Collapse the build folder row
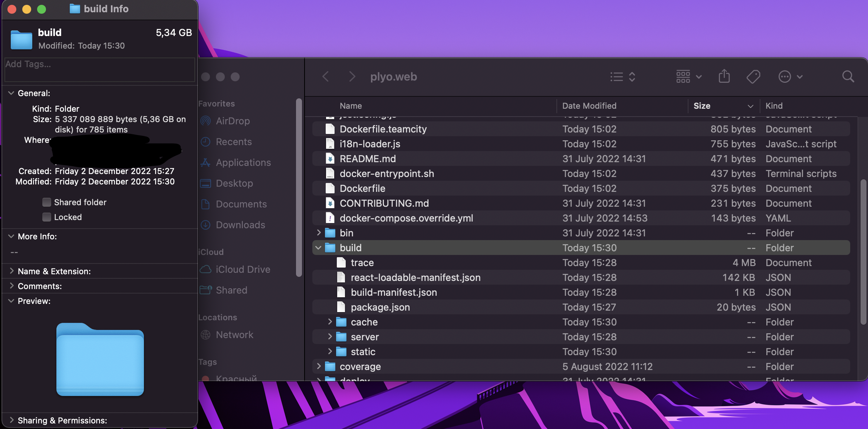 (318, 248)
